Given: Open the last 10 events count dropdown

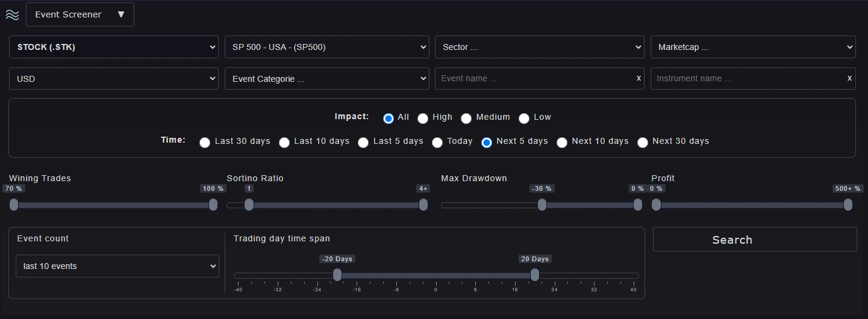Looking at the screenshot, I should pyautogui.click(x=117, y=266).
